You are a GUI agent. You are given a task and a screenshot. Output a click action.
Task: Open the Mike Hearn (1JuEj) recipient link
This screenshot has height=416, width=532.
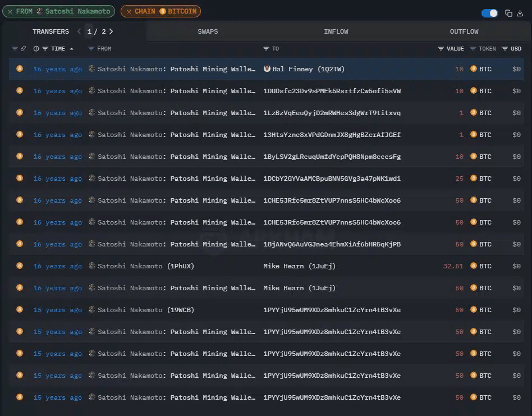pos(299,266)
